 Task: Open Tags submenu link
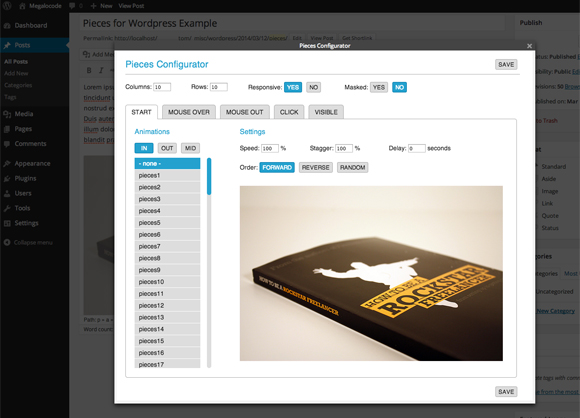10,97
